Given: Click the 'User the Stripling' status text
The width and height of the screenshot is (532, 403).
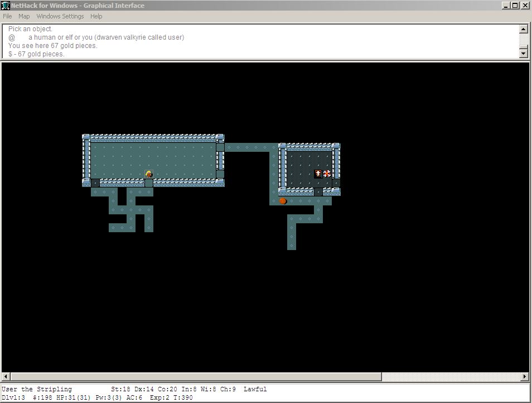Looking at the screenshot, I should click(x=37, y=389).
